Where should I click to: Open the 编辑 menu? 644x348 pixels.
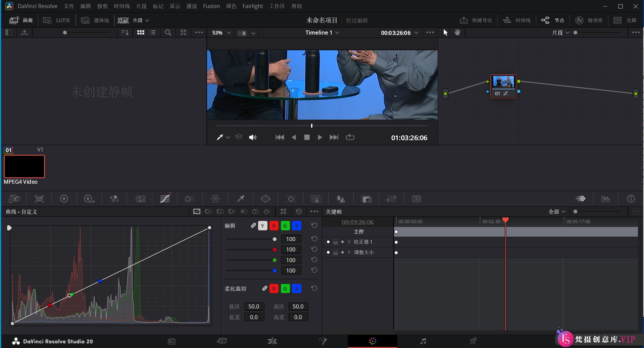coord(86,6)
